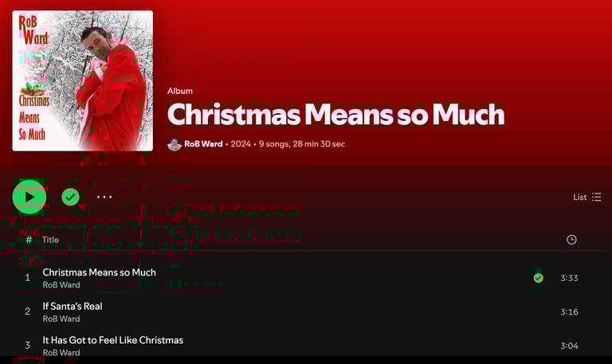Toggle the green saved check on track 1

[x=538, y=278]
